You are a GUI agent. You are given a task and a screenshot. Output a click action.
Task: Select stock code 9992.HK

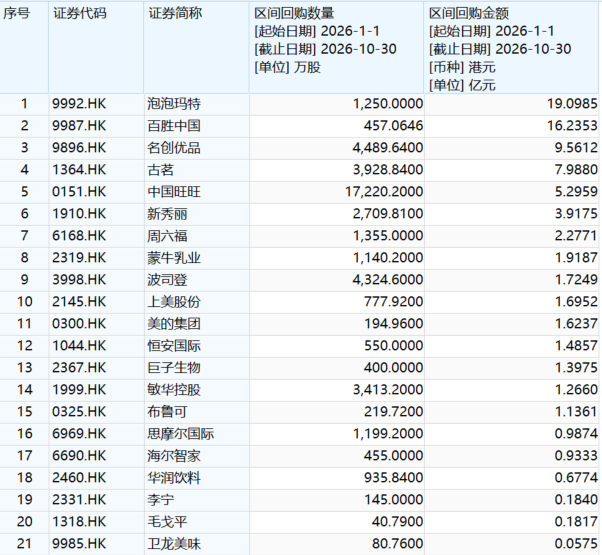(79, 104)
